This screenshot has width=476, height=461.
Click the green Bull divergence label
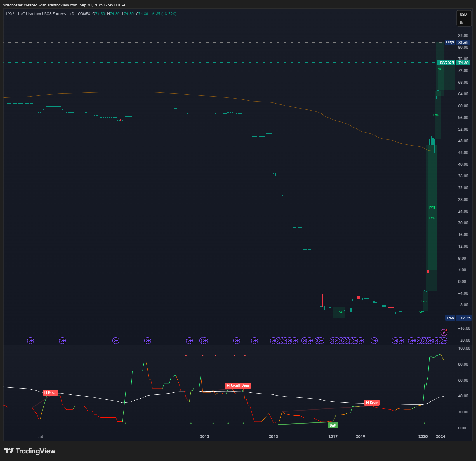coord(333,425)
